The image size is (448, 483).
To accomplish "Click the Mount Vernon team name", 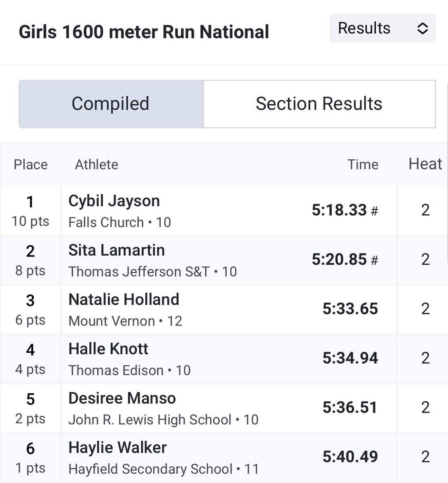I will point(111,321).
